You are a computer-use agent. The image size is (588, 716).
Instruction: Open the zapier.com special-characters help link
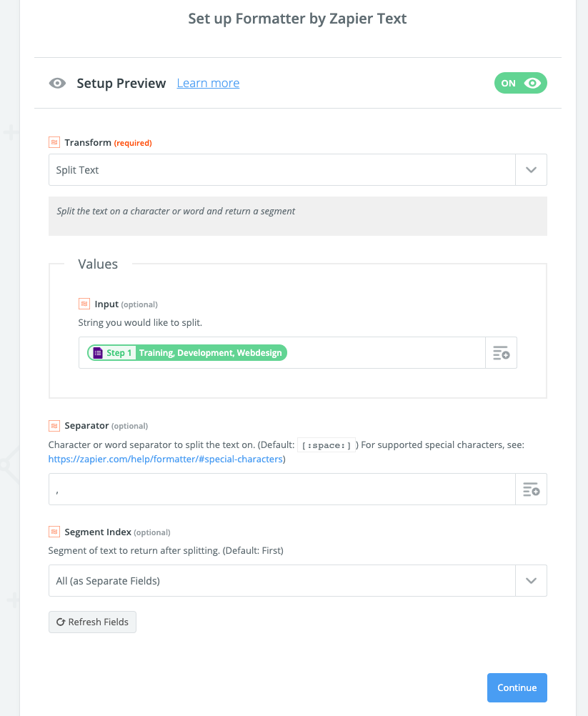(166, 459)
